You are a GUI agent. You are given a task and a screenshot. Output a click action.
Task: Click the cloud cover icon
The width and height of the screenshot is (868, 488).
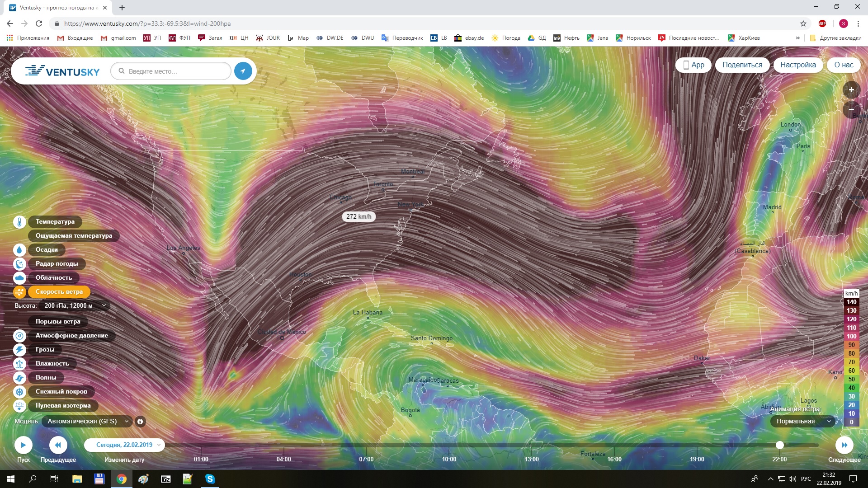(19, 278)
